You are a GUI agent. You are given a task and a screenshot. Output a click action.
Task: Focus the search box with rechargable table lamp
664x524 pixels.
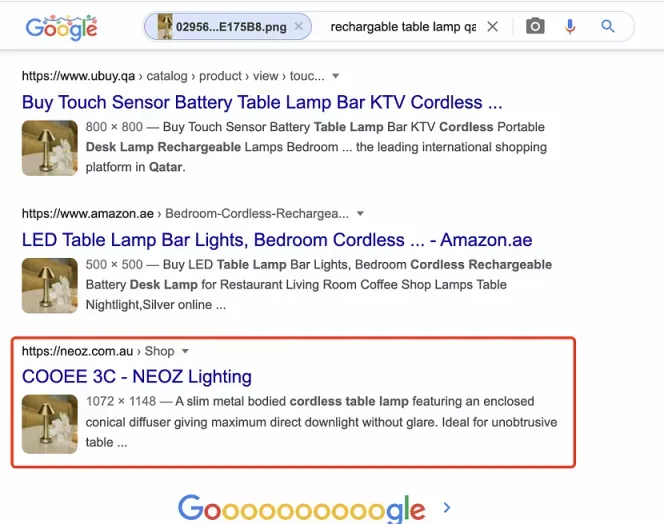[x=403, y=27]
